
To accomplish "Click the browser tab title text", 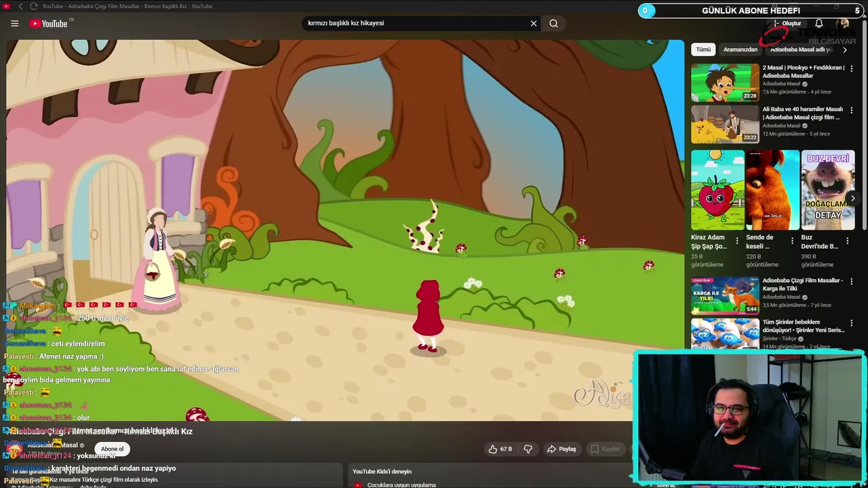I will [x=127, y=6].
